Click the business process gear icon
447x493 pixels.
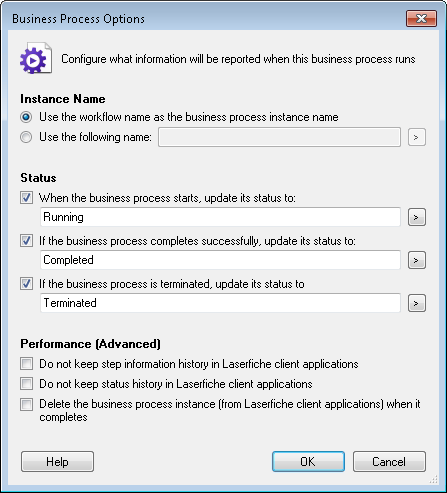pyautogui.click(x=36, y=58)
